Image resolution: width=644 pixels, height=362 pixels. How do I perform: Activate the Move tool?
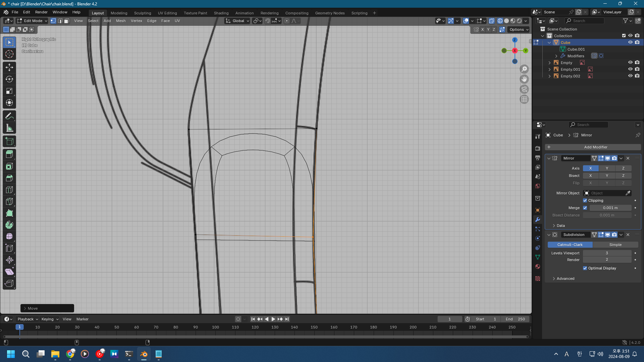click(x=9, y=67)
